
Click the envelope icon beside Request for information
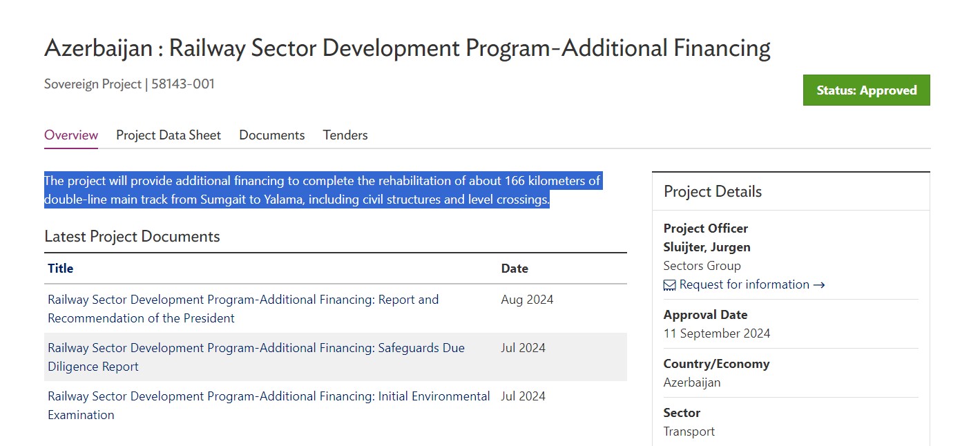click(x=670, y=285)
